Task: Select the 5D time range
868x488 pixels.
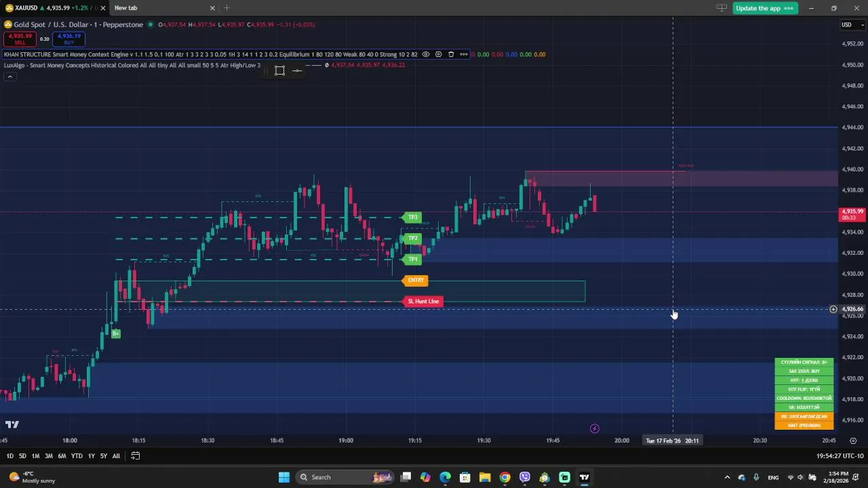Action: (22, 456)
